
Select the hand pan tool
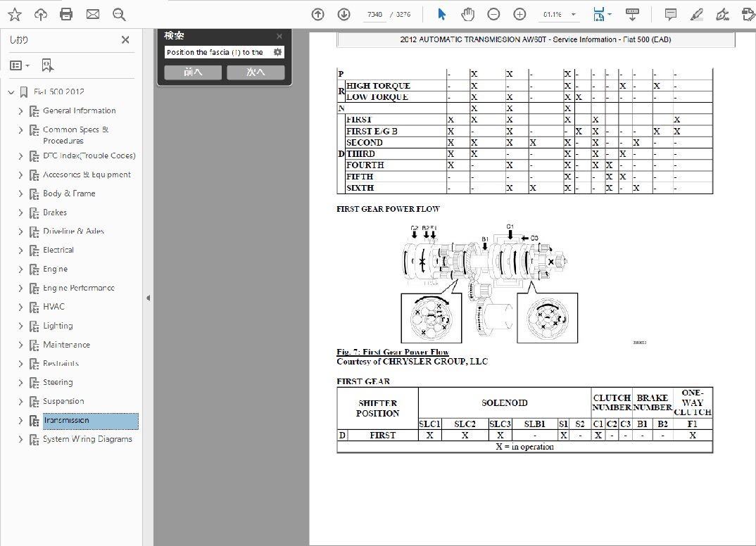tap(467, 14)
